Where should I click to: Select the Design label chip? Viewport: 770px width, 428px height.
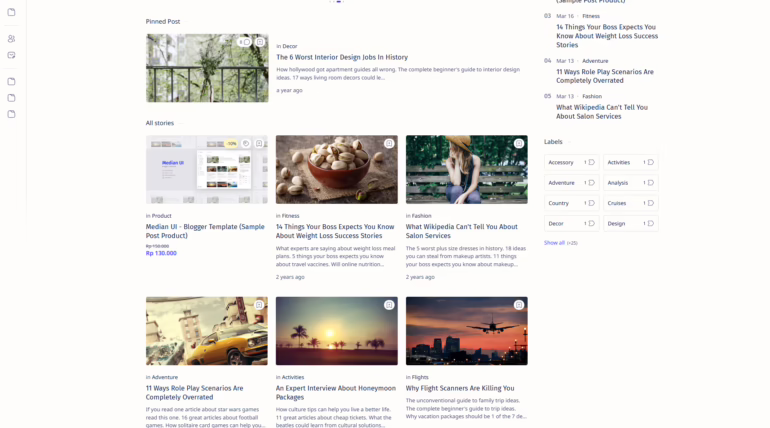[631, 223]
